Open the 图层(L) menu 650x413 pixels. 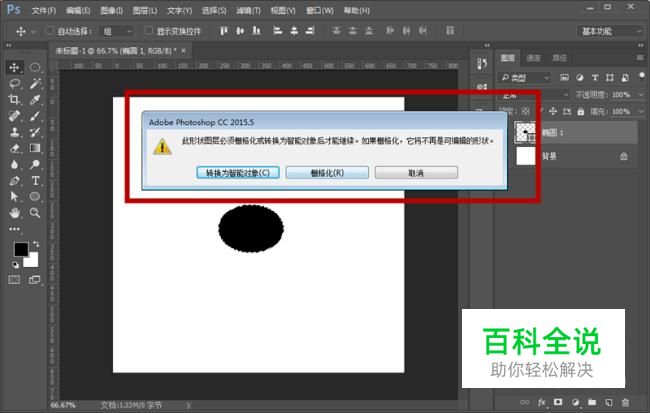point(145,10)
